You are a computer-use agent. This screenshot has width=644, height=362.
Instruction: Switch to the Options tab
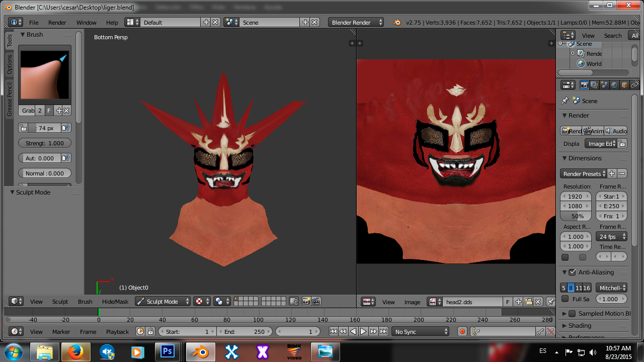coord(10,64)
